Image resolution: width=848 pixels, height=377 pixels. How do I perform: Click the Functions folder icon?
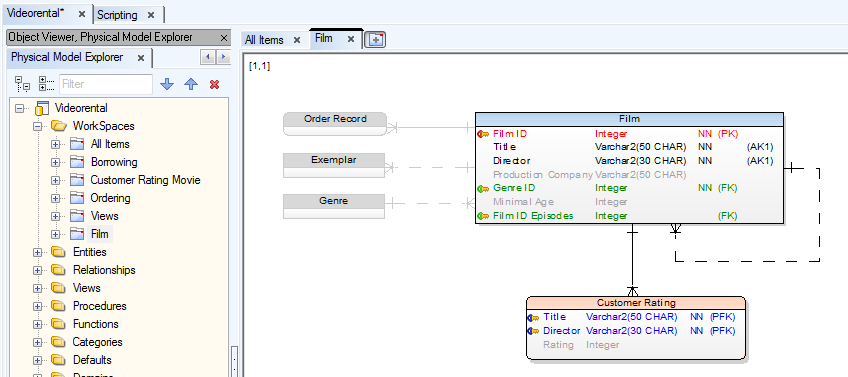click(x=58, y=323)
